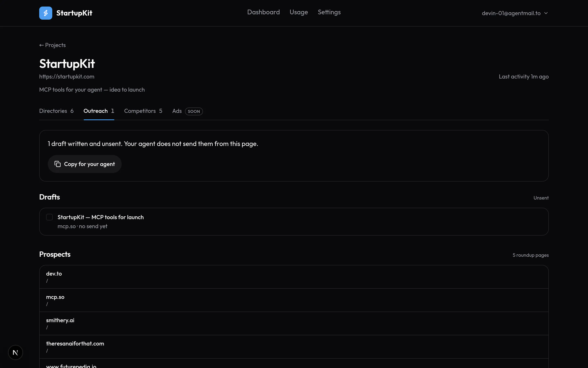The height and width of the screenshot is (368, 588).
Task: Click the 'mcp.so · no send yet' draft subtitle
Action: [82, 226]
